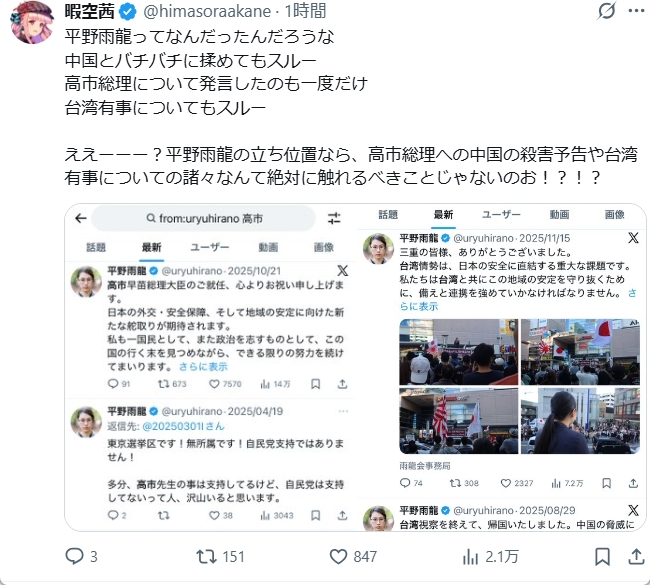
Task: Open 暇空茜's profile avatar
Action: pyautogui.click(x=32, y=22)
